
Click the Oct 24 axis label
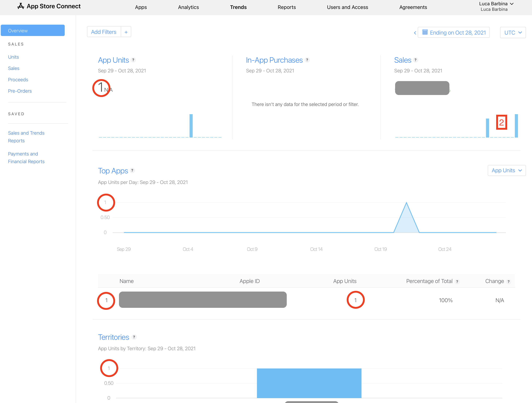pos(445,249)
